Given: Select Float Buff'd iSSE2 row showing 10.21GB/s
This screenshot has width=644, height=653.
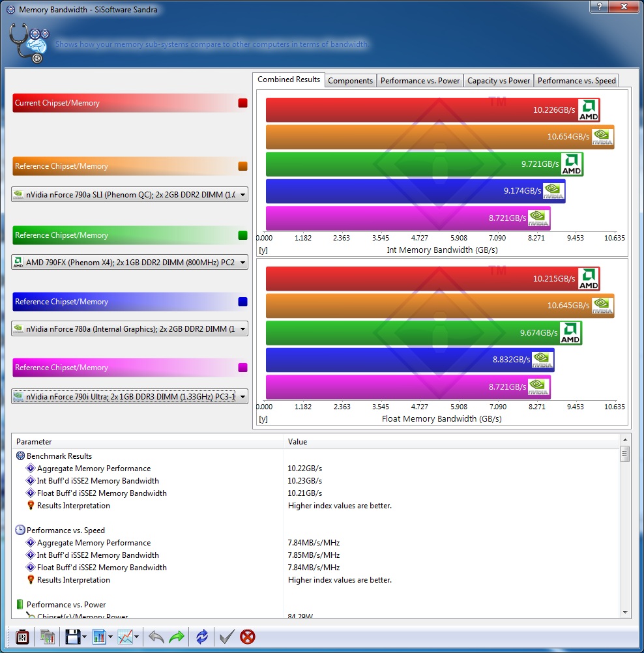Looking at the screenshot, I should (315, 493).
